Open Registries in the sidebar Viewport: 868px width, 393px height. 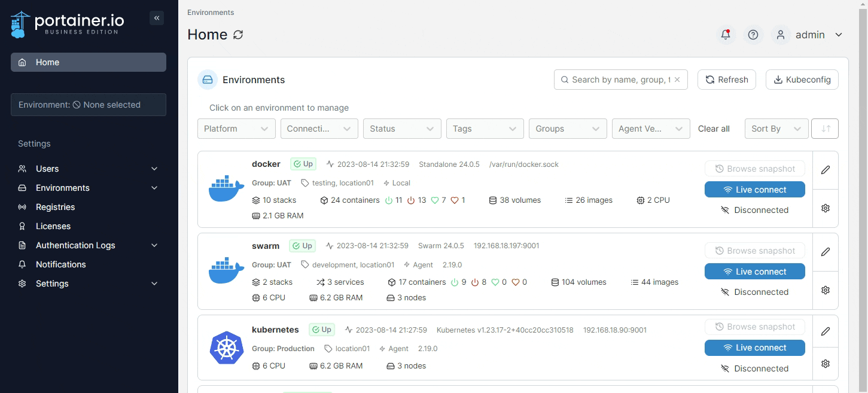pos(55,207)
